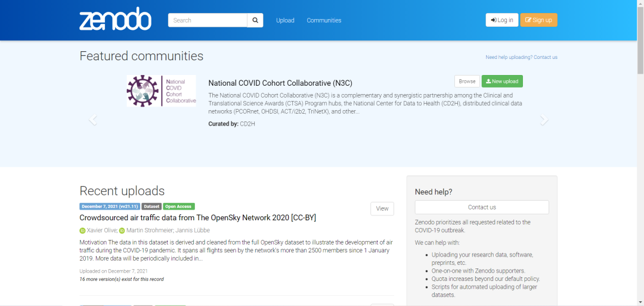Open the National COVID Cohort Collaborative (N3C) title
The image size is (644, 306).
click(280, 83)
